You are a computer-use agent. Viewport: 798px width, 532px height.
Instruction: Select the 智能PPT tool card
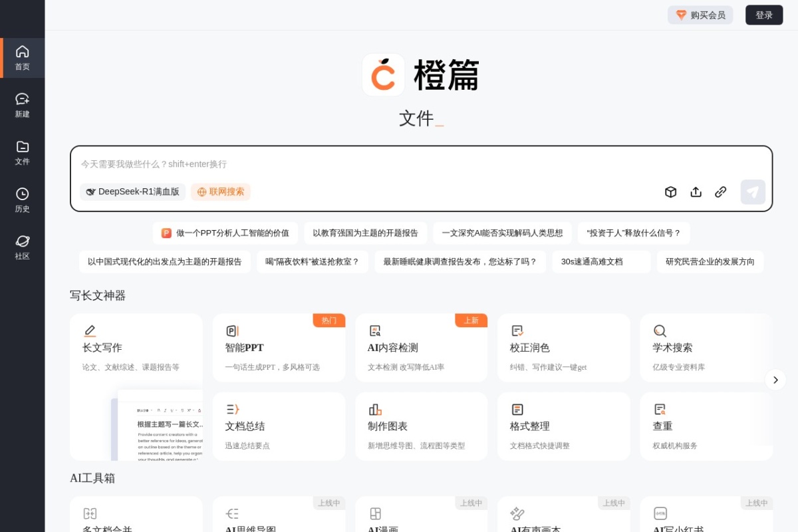click(x=279, y=347)
